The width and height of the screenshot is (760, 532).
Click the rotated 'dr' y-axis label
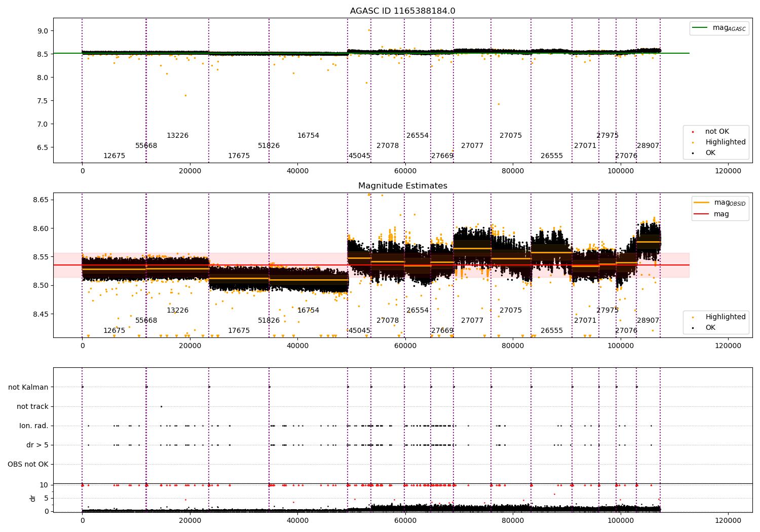click(33, 498)
